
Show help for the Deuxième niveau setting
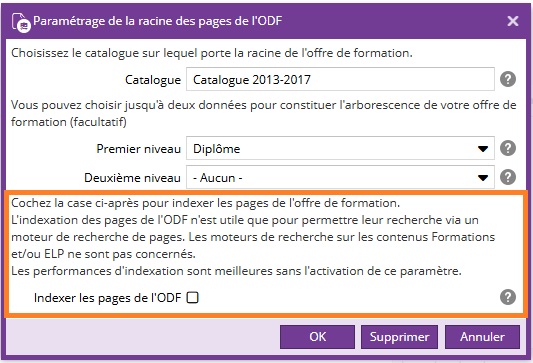508,177
